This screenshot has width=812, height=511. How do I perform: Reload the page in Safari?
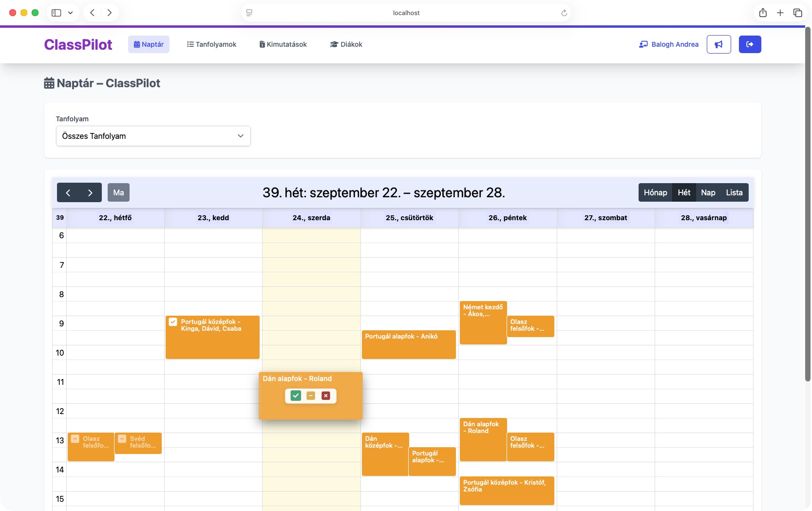tap(564, 13)
